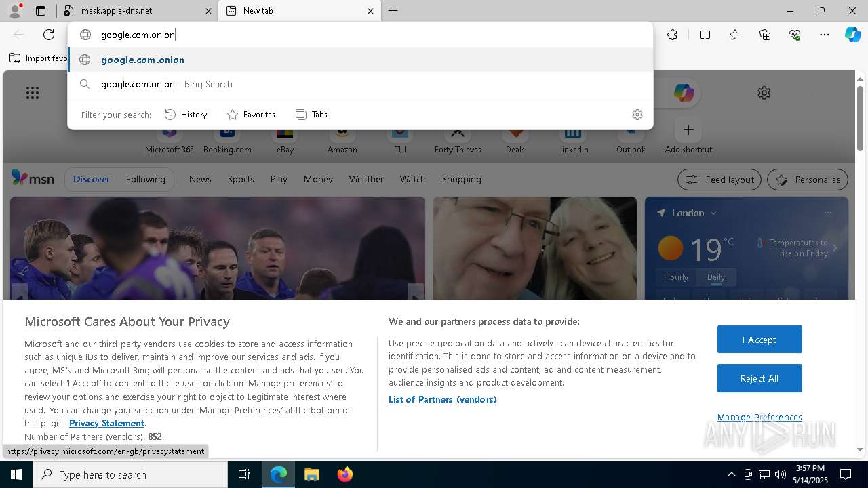Advance weather card next arrow
Viewport: 868px width, 488px height.
[x=835, y=248]
